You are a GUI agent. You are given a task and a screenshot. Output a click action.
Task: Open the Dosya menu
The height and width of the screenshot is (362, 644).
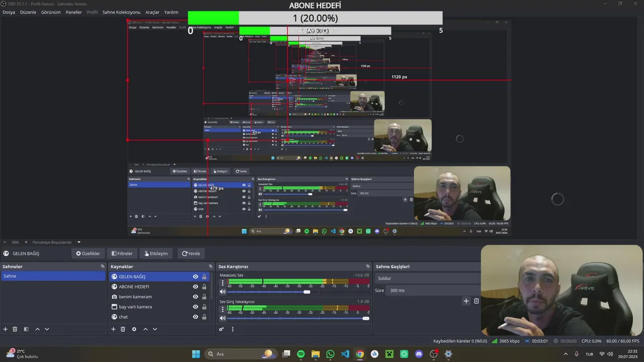[x=9, y=12]
